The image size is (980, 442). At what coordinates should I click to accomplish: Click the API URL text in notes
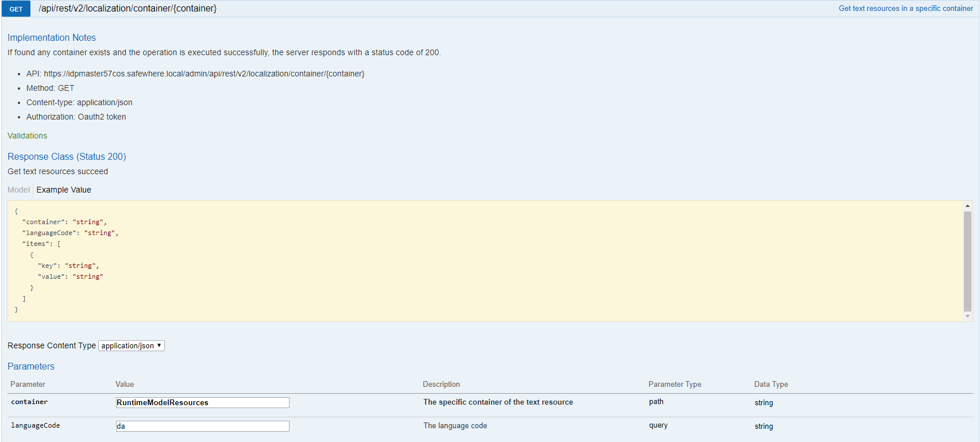pos(204,74)
